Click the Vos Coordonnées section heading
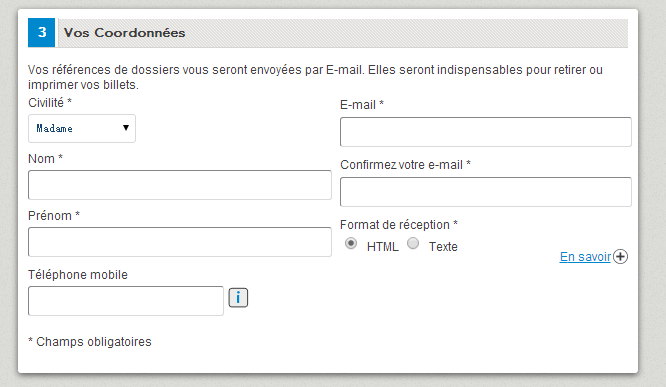Viewport: 666px width, 387px height. (124, 33)
